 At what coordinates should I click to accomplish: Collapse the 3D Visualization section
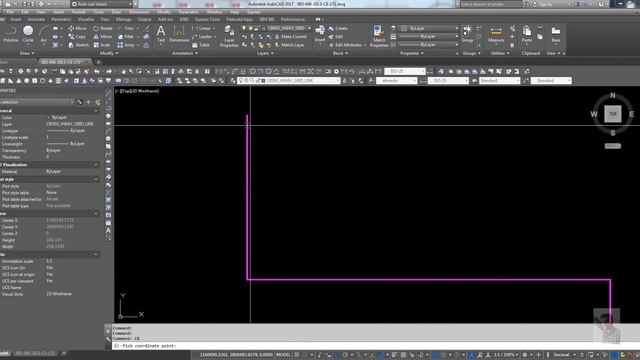click(x=96, y=164)
